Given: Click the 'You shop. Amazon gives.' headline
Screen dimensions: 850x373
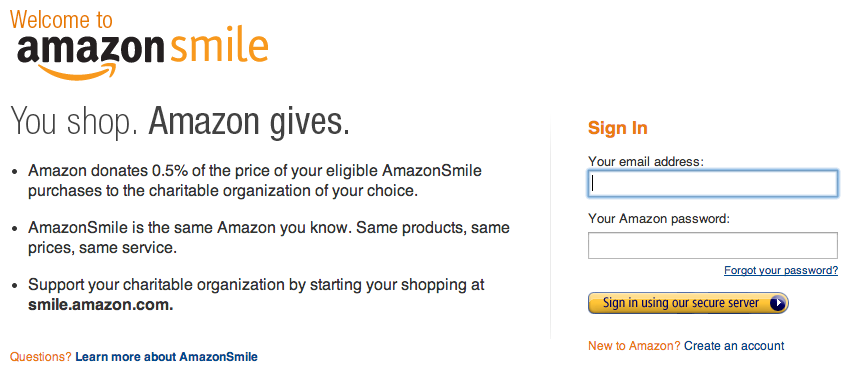Looking at the screenshot, I should pyautogui.click(x=180, y=121).
